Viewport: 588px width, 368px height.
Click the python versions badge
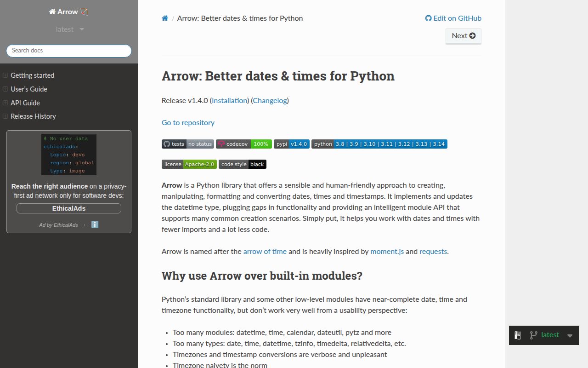point(379,144)
